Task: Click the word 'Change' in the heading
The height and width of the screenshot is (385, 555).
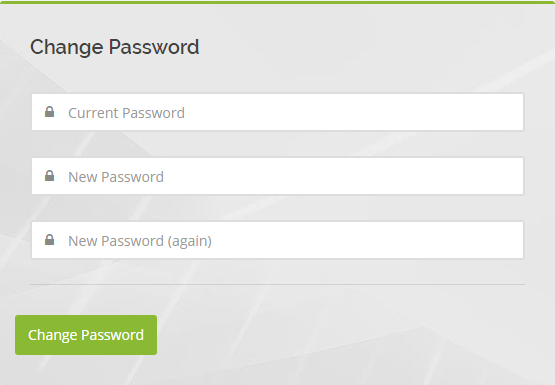Action: [67, 48]
